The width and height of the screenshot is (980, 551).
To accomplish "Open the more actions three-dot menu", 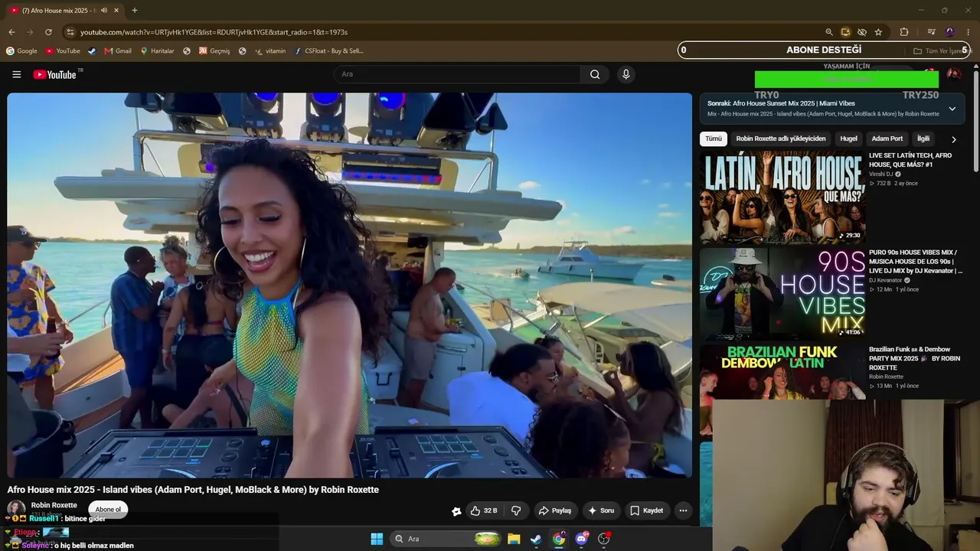I will (683, 510).
